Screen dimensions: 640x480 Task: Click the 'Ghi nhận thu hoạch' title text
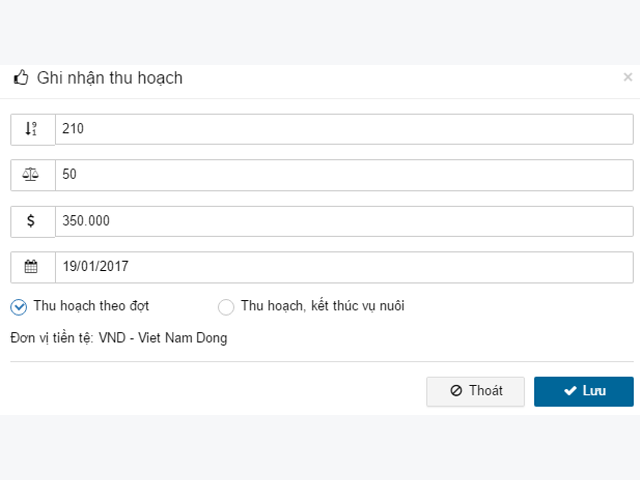click(x=110, y=78)
